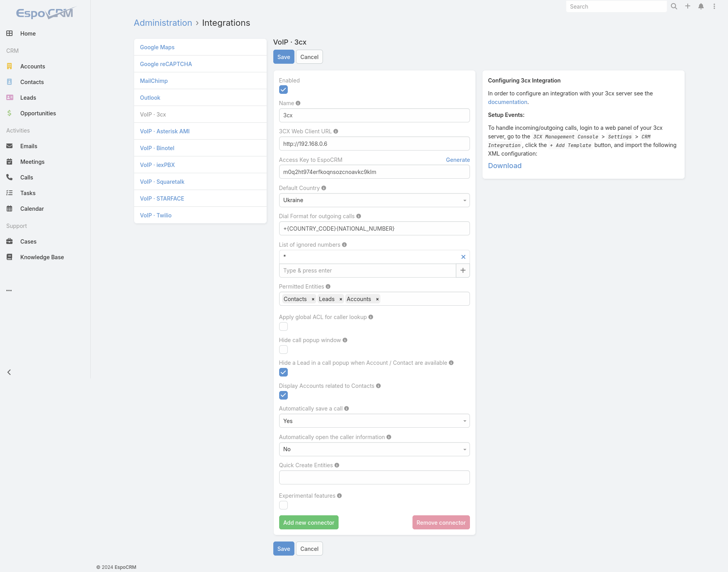
Task: Click the top Save button
Action: point(283,57)
